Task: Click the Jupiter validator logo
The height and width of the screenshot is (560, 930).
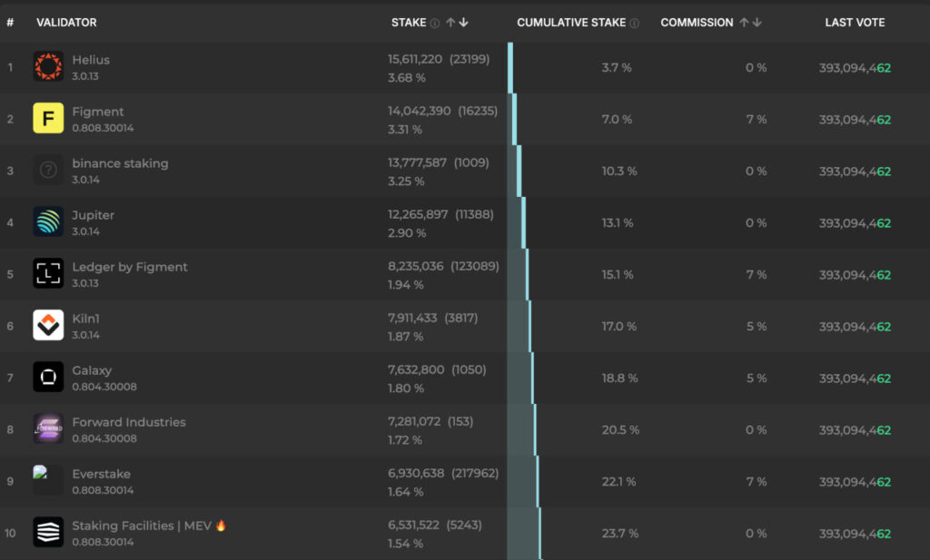Action: pos(48,221)
